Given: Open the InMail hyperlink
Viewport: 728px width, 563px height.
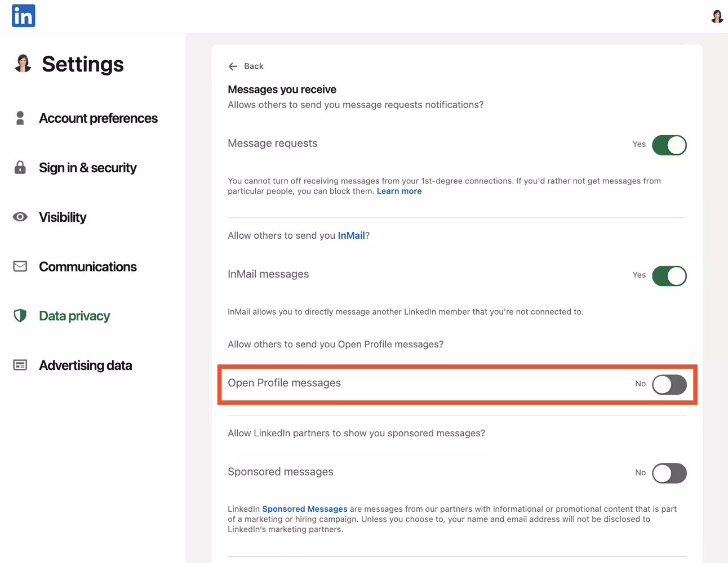Looking at the screenshot, I should (x=351, y=236).
